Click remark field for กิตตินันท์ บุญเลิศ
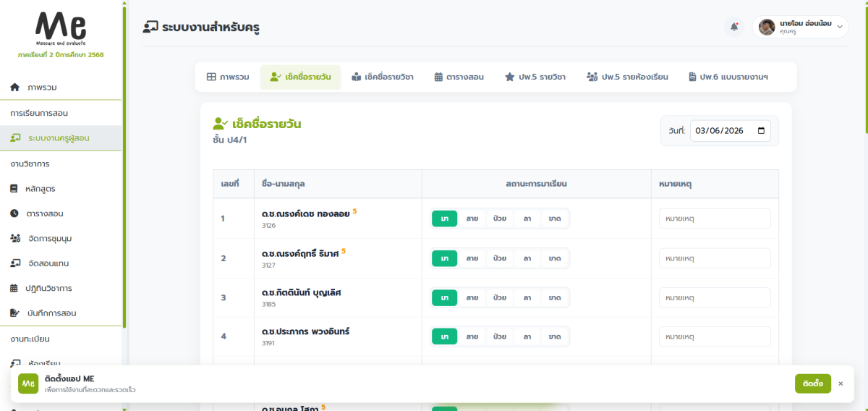The width and height of the screenshot is (868, 411). click(715, 297)
